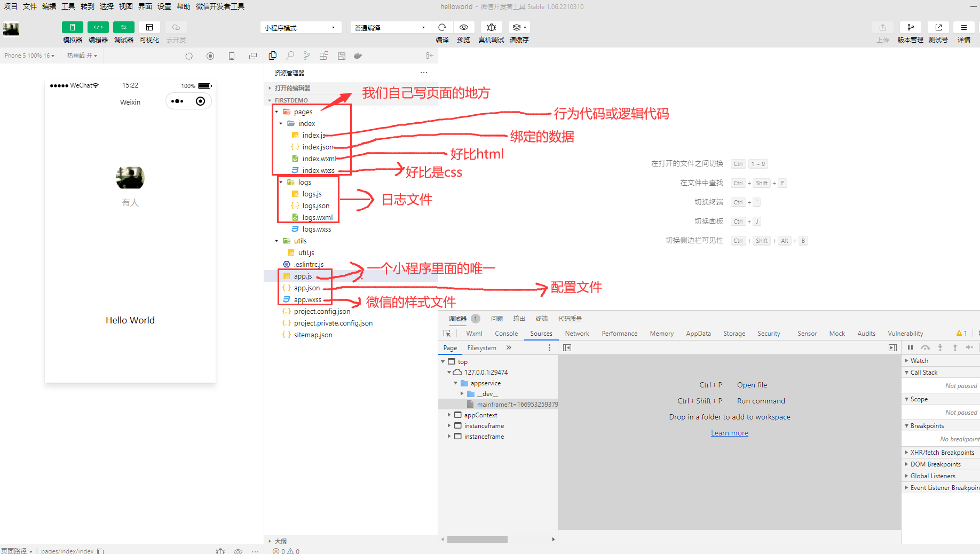Open the page path dropdown
Image resolution: width=980 pixels, height=554 pixels.
point(17,551)
